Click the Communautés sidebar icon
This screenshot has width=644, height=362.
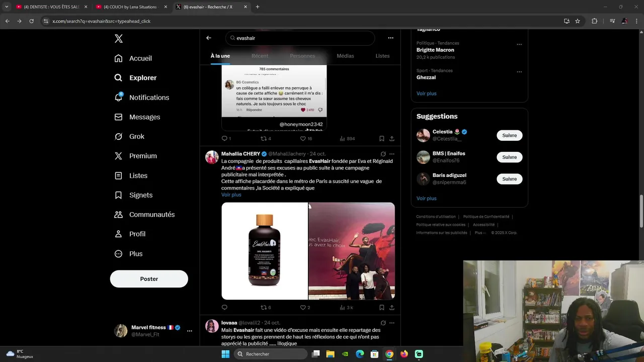pyautogui.click(x=118, y=215)
